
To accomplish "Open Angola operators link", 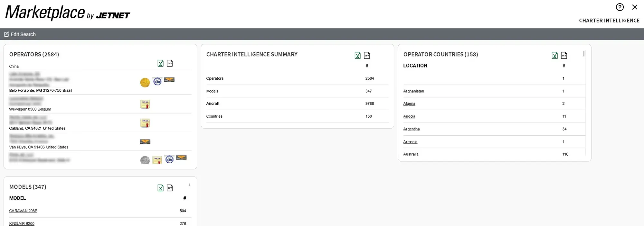I will (409, 116).
